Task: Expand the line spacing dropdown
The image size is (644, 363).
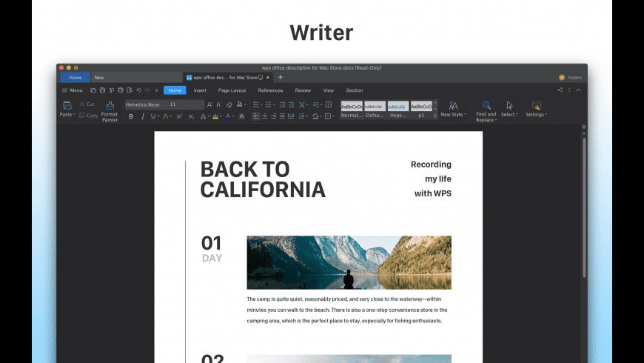Action: [306, 116]
